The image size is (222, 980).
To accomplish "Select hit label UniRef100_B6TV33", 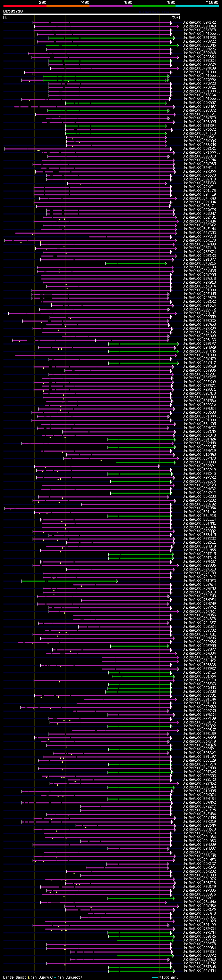I will pyautogui.click(x=199, y=183).
